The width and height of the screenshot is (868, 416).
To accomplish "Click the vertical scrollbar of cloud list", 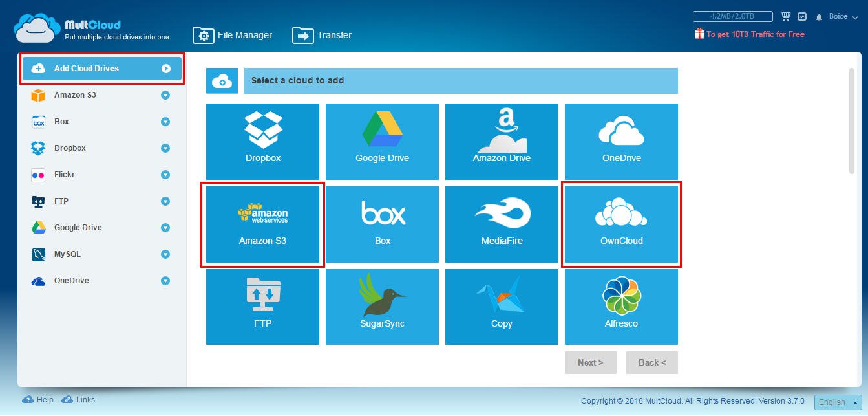I will click(x=851, y=120).
